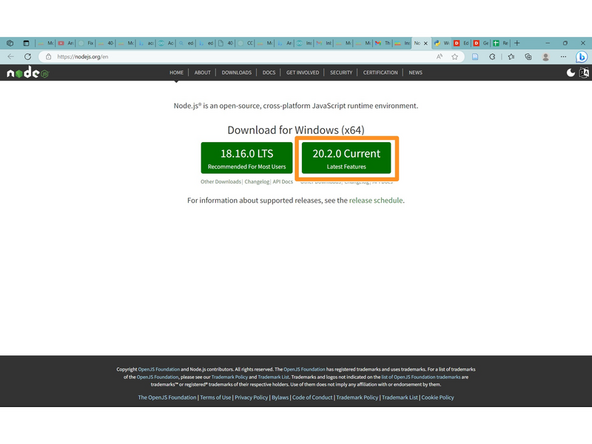
Task: Focus the address bar showing nodejs.org/en
Action: pyautogui.click(x=242, y=57)
